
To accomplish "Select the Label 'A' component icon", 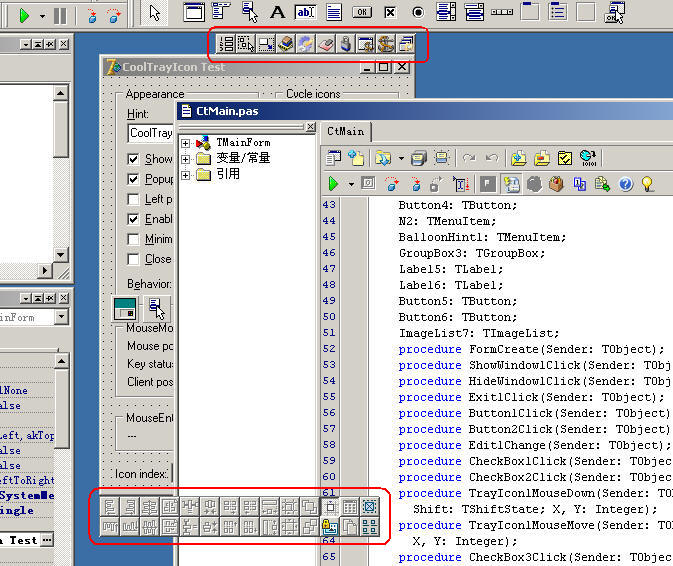I will tap(278, 13).
